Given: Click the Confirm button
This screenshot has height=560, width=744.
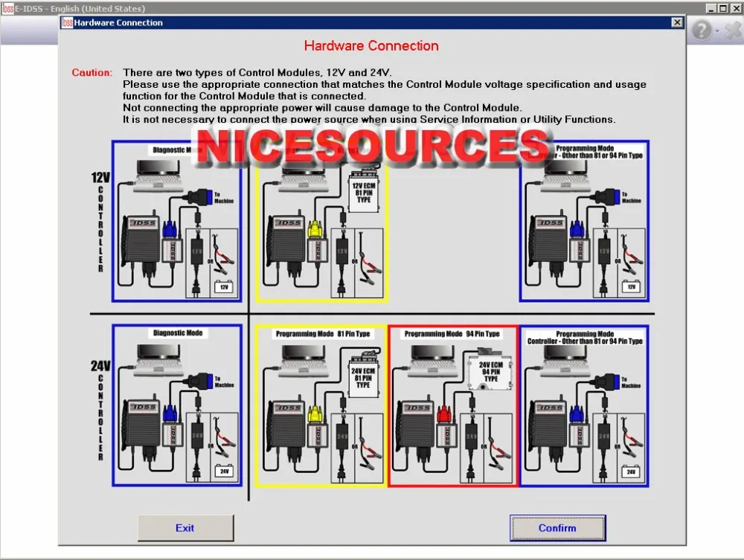Looking at the screenshot, I should pos(557,528).
